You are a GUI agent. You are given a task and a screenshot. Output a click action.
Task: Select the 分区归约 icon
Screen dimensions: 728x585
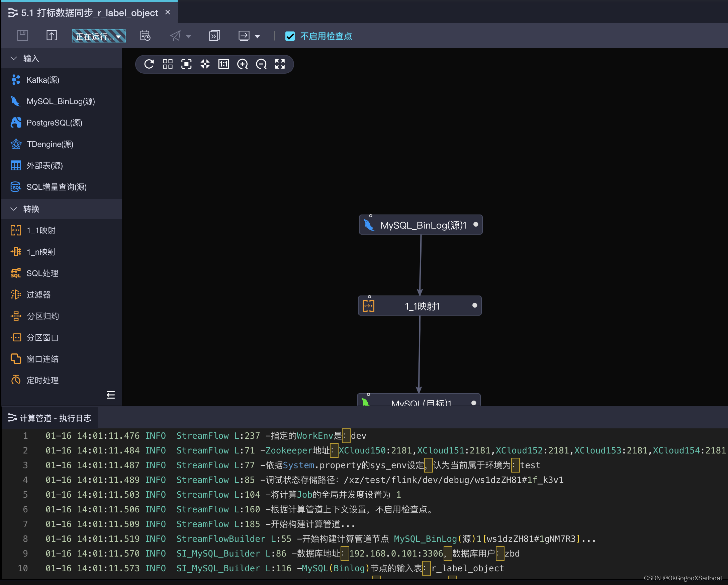click(x=15, y=316)
